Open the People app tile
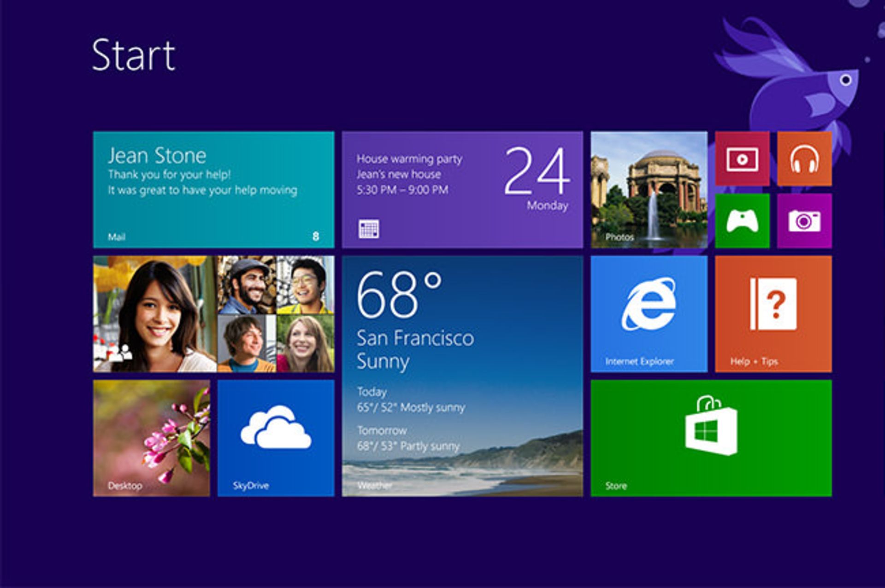The image size is (885, 588). point(212,313)
